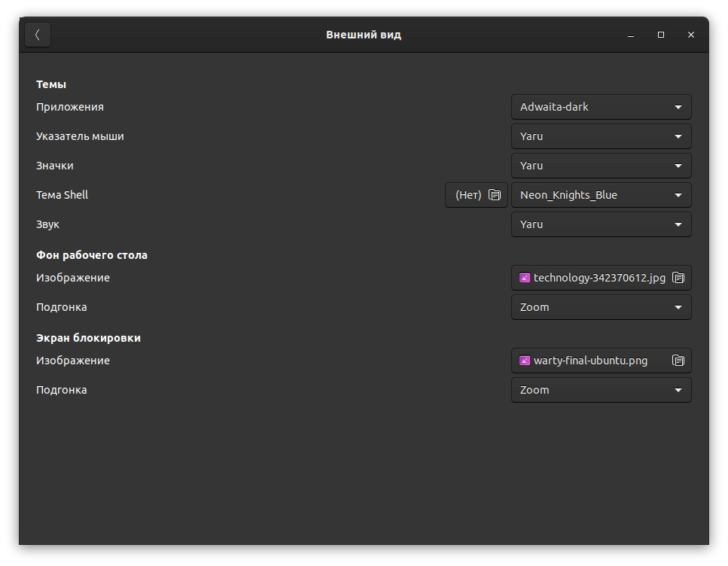Maximize the Внешний вид window
This screenshot has height=566, width=728.
661,35
